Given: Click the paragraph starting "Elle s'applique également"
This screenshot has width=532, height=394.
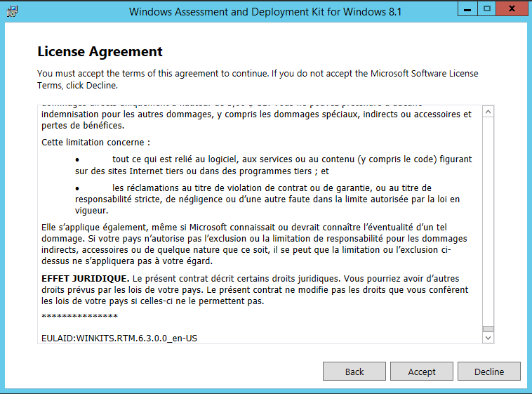Looking at the screenshot, I should pos(255,244).
